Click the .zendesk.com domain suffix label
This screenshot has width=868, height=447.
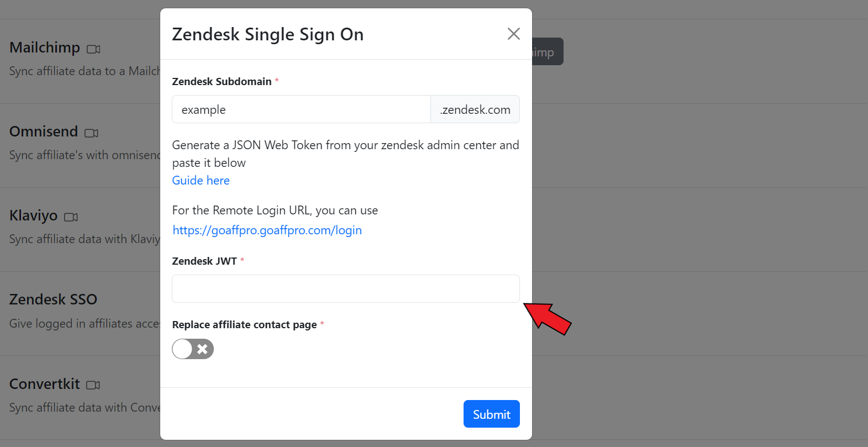475,109
